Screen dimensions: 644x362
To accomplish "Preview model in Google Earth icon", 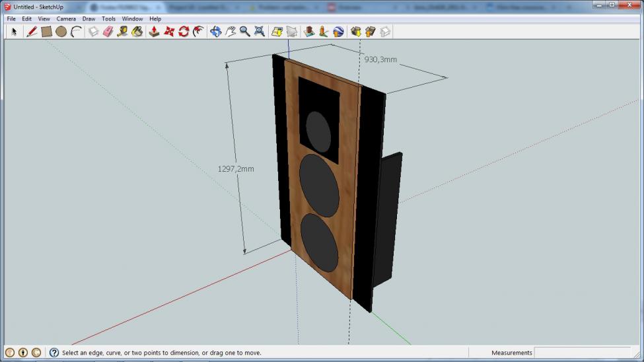I will pyautogui.click(x=338, y=32).
